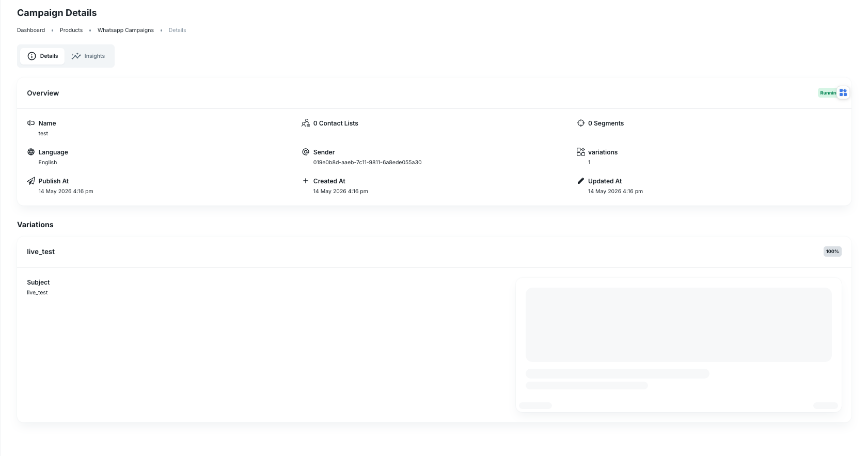Click the globe icon beside Language
Image resolution: width=868 pixels, height=456 pixels.
point(31,152)
